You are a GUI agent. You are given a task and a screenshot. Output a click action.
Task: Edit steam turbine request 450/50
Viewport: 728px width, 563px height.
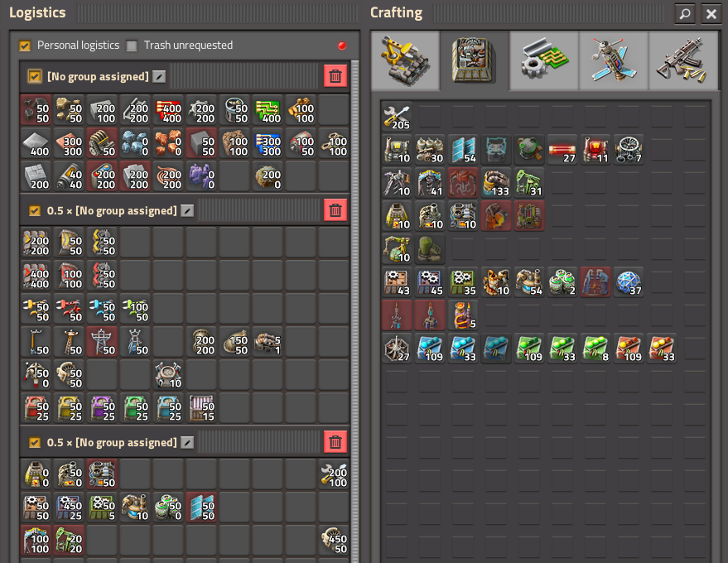(335, 541)
